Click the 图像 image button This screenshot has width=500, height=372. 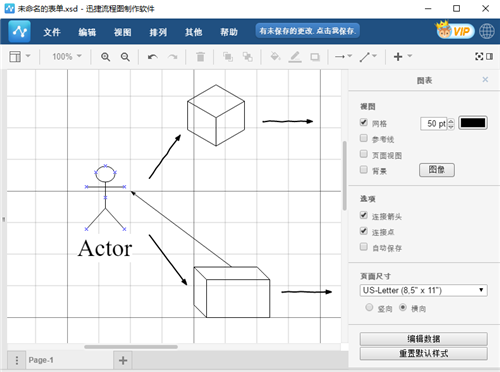coord(437,170)
